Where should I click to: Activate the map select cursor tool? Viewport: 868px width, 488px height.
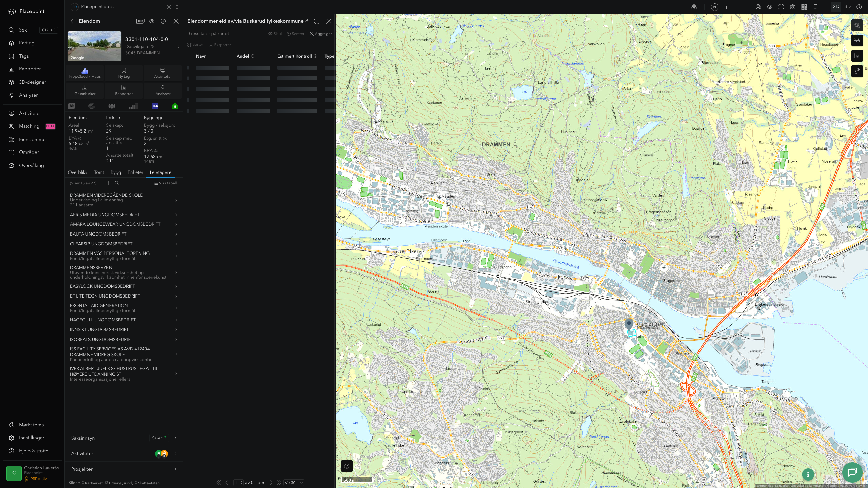[x=857, y=25]
